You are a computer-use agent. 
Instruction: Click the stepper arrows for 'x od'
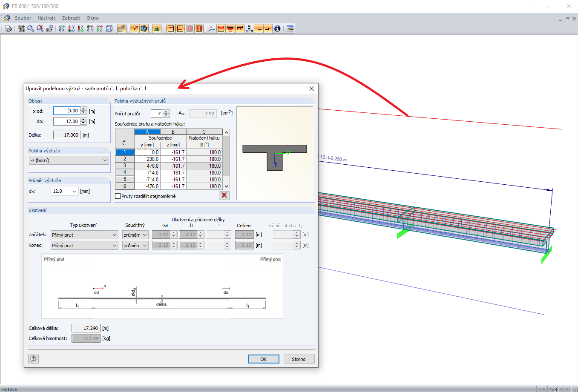[83, 111]
